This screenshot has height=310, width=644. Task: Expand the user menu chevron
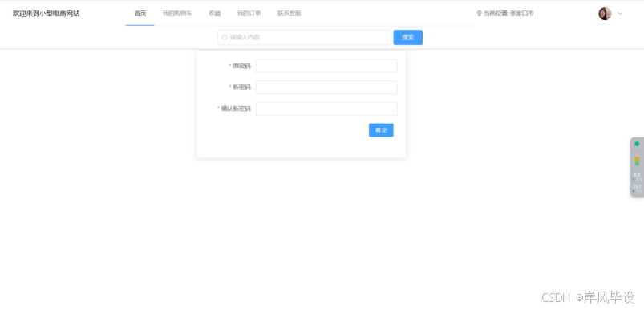(x=620, y=14)
